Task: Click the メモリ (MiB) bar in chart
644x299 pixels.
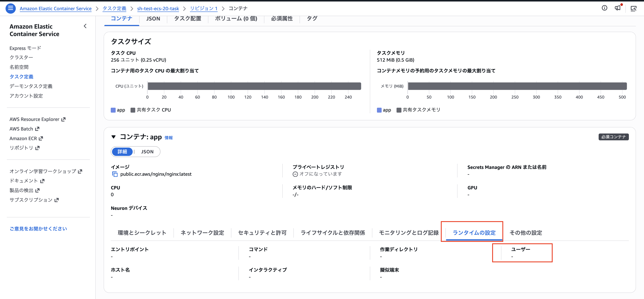Action: tap(517, 86)
